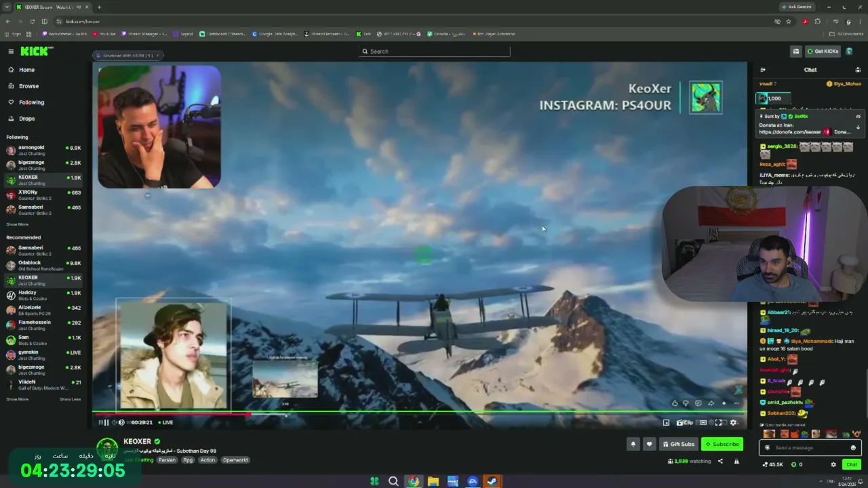Open the pinned donofa.com donation link
The width and height of the screenshot is (868, 488).
(x=789, y=132)
